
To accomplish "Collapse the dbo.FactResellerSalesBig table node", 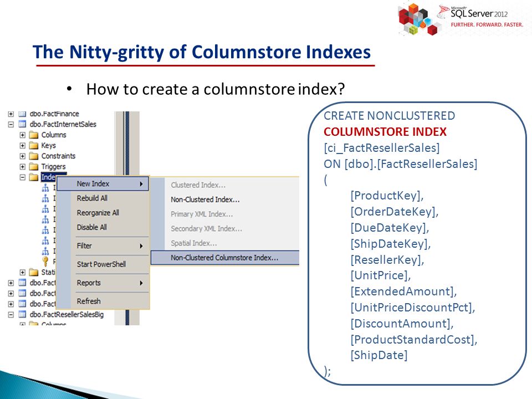I will pos(11,315).
